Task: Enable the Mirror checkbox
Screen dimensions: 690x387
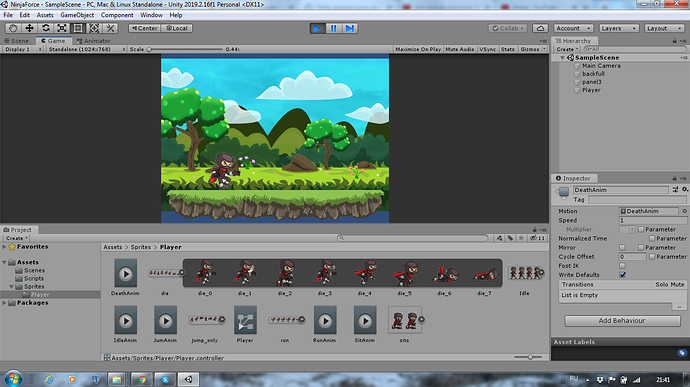Action: [x=622, y=248]
